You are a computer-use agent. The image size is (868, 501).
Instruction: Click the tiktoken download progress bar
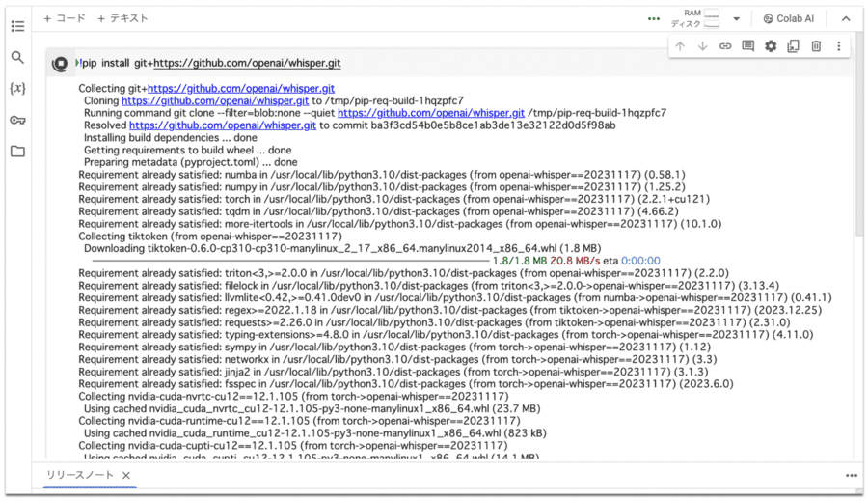point(290,261)
